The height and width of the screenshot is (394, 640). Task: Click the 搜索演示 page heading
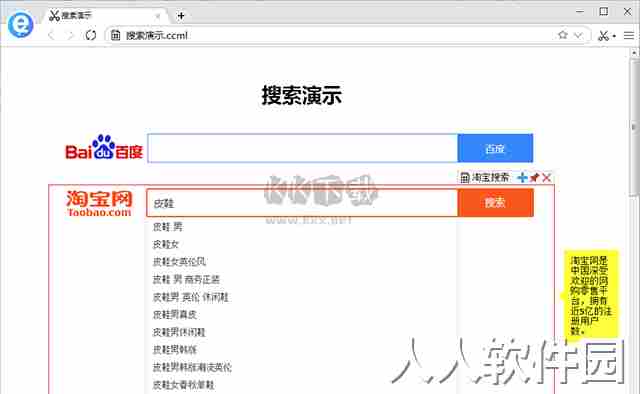click(x=302, y=95)
